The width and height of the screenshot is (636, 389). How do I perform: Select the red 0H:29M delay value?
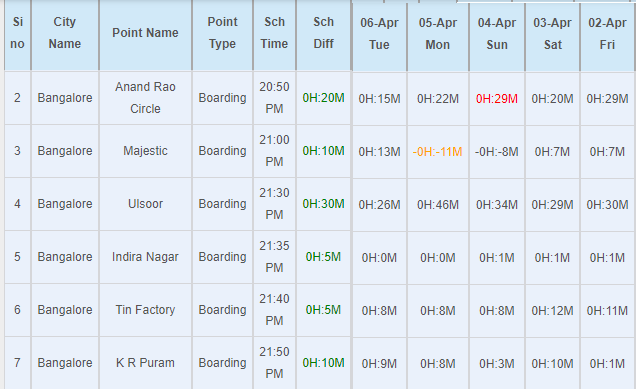(x=496, y=99)
